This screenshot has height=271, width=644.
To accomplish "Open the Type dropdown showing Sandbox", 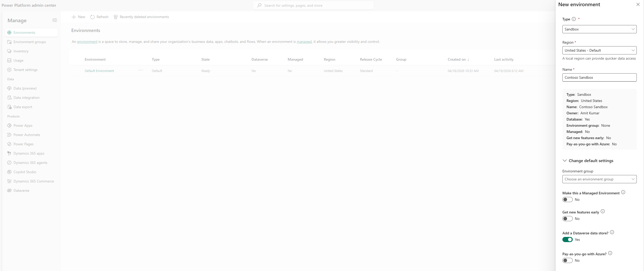I will coord(599,29).
